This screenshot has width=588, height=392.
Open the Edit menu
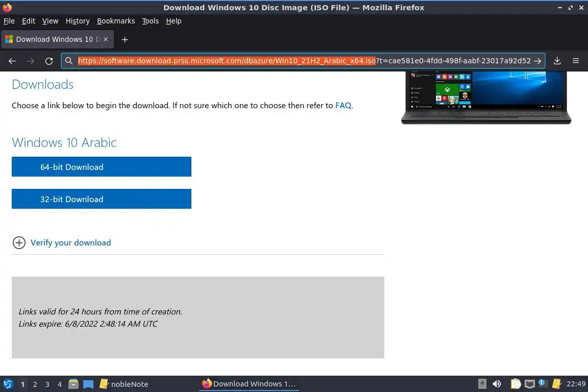click(29, 21)
